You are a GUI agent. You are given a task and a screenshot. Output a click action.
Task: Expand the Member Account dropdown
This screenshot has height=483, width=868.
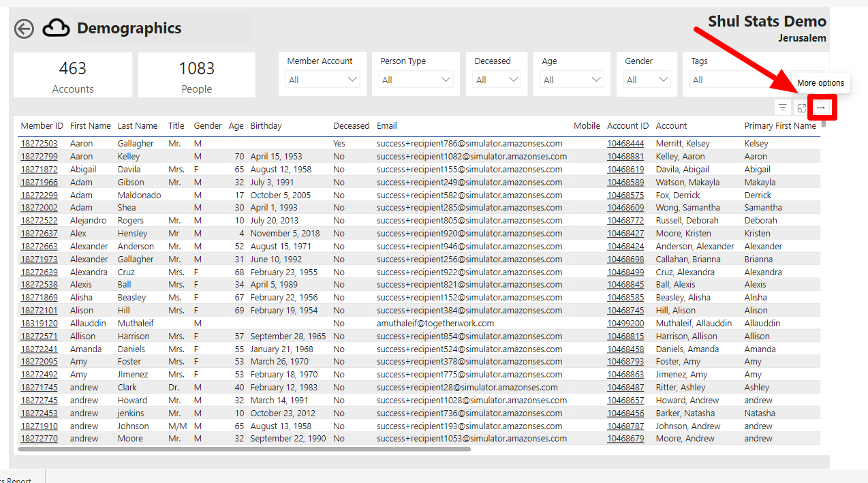click(323, 80)
